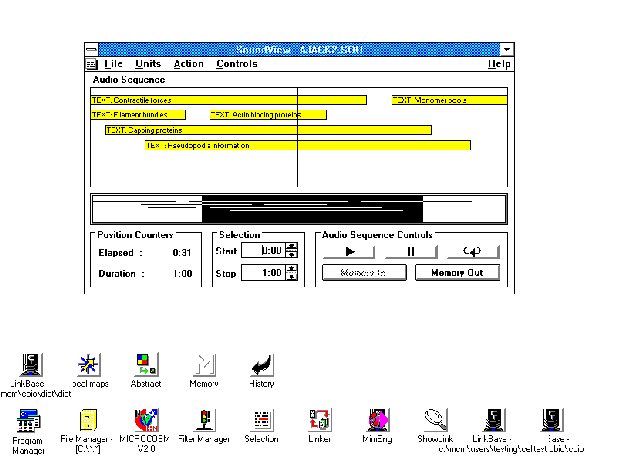Click the black waveform selection region
This screenshot has width=618, height=463.
click(x=300, y=210)
